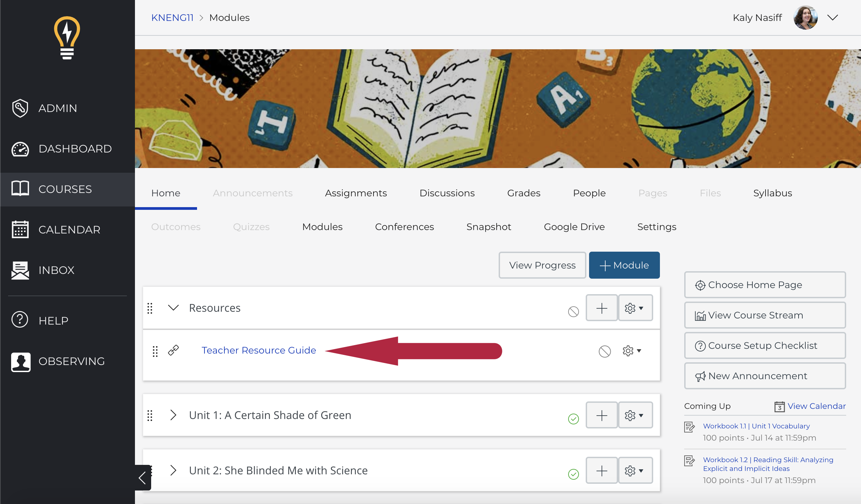
Task: Click Kaly Nasiff's profile avatar
Action: click(805, 18)
